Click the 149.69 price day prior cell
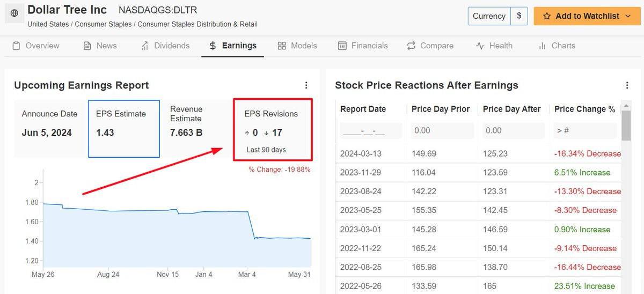Viewport: 644px width, 294px height. (x=424, y=153)
